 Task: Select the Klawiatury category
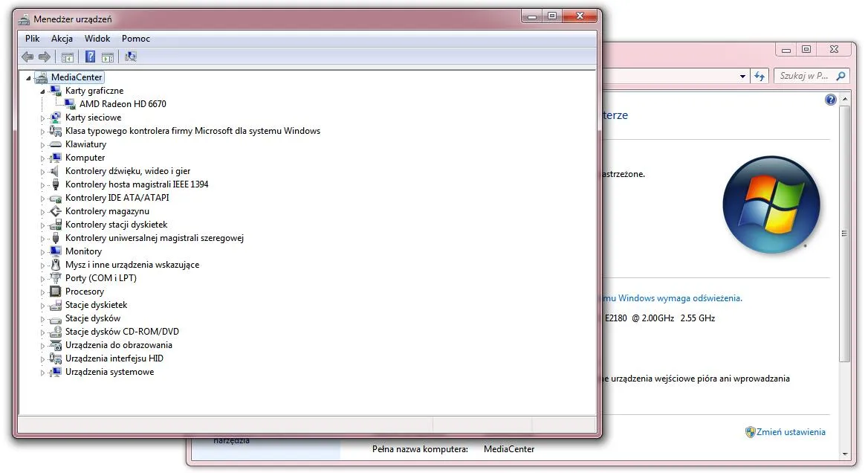coord(85,144)
